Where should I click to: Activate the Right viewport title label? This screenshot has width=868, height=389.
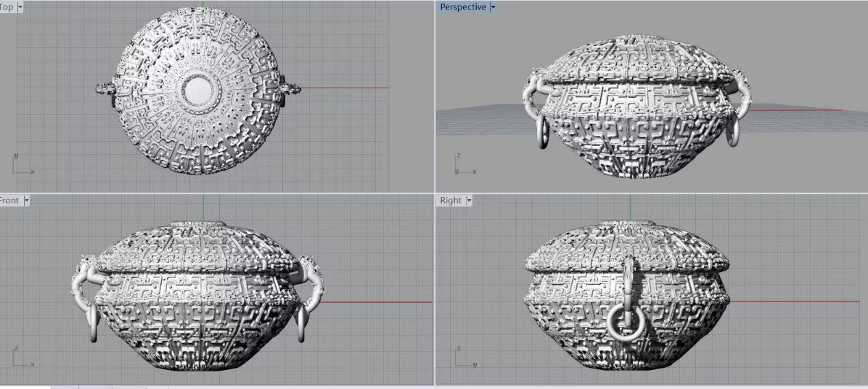[x=451, y=201]
